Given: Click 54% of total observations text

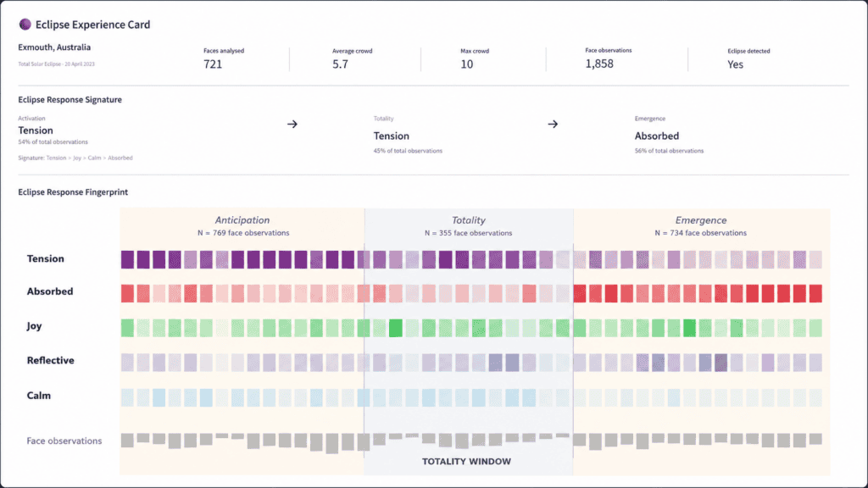Looking at the screenshot, I should [x=53, y=142].
